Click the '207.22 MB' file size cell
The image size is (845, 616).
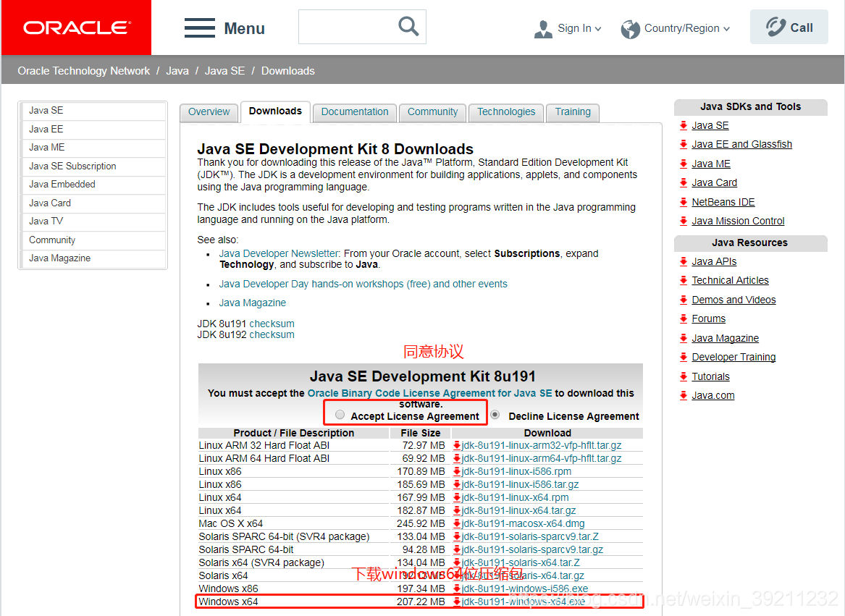coord(421,602)
